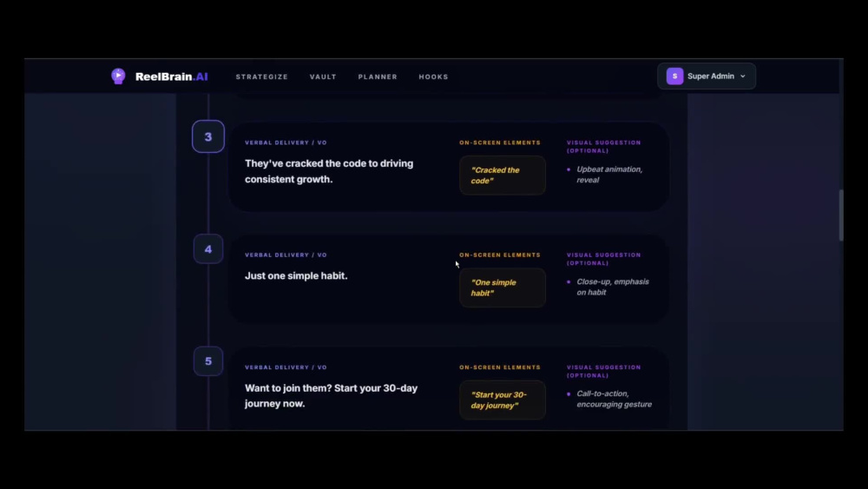Click text "They've cracked the code to driving consistent growth."
The image size is (868, 489).
tap(329, 171)
